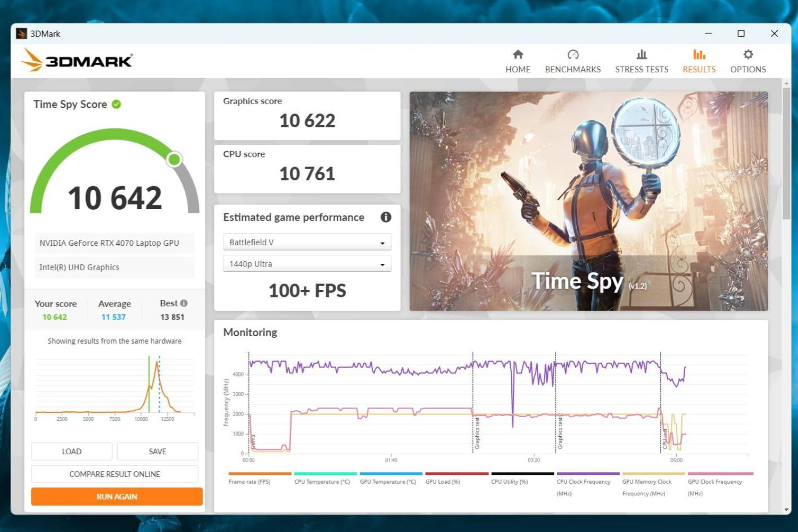Toggle GPU Temperature legend
Image resolution: width=798 pixels, height=532 pixels.
390,478
